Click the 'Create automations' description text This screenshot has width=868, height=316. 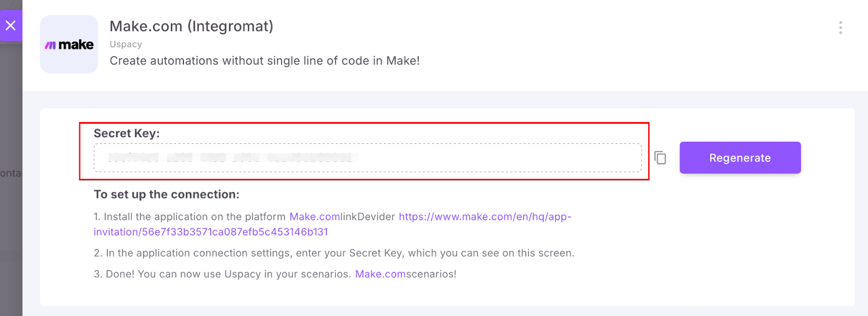(x=264, y=61)
